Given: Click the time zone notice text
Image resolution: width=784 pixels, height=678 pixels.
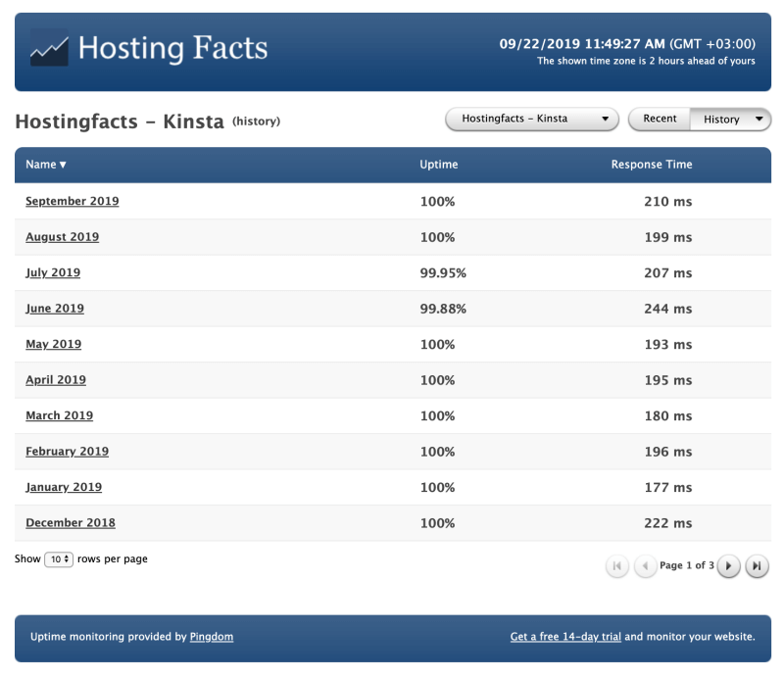Looking at the screenshot, I should (646, 61).
